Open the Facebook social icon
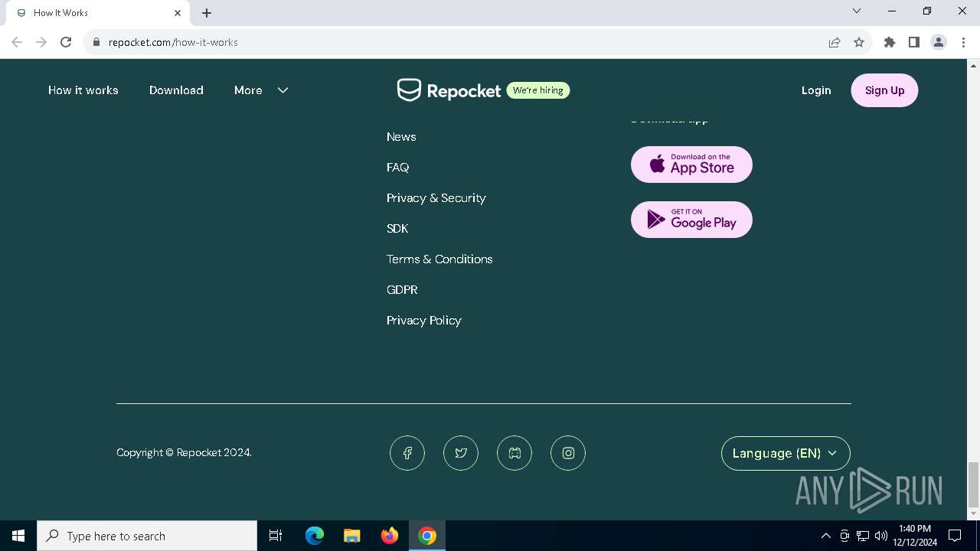Viewport: 980px width, 551px height. click(407, 453)
